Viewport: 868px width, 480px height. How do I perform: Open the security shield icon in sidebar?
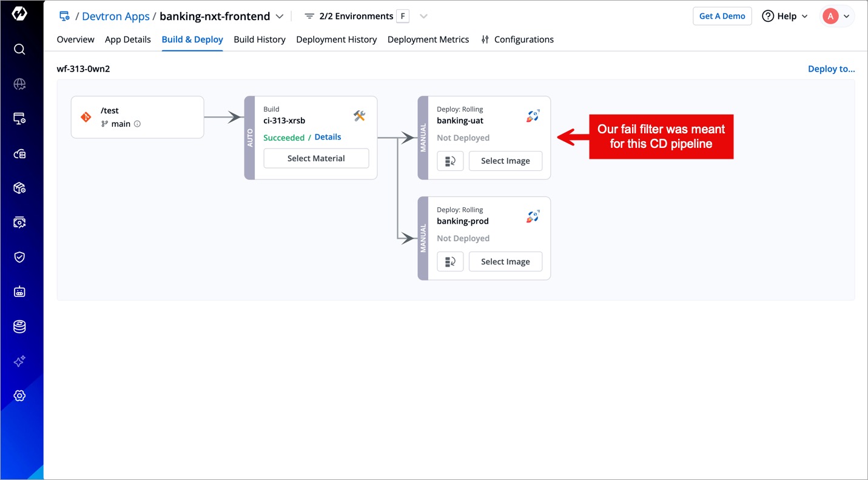19,257
